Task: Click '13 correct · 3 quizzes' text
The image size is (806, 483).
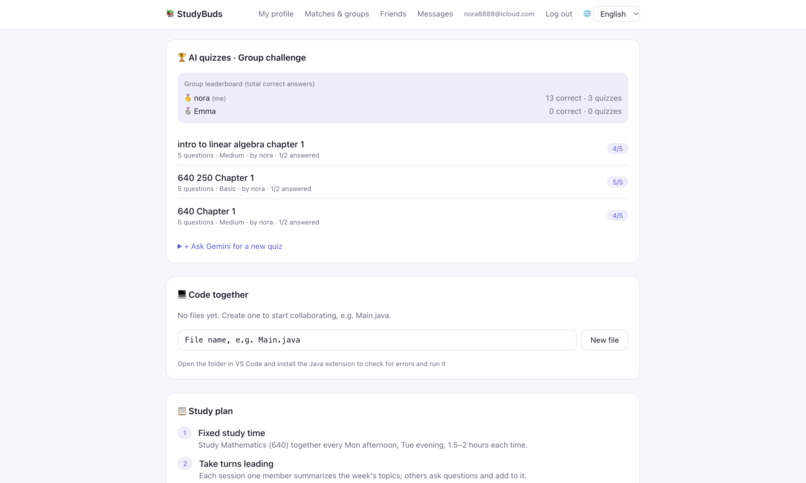Action: 583,98
